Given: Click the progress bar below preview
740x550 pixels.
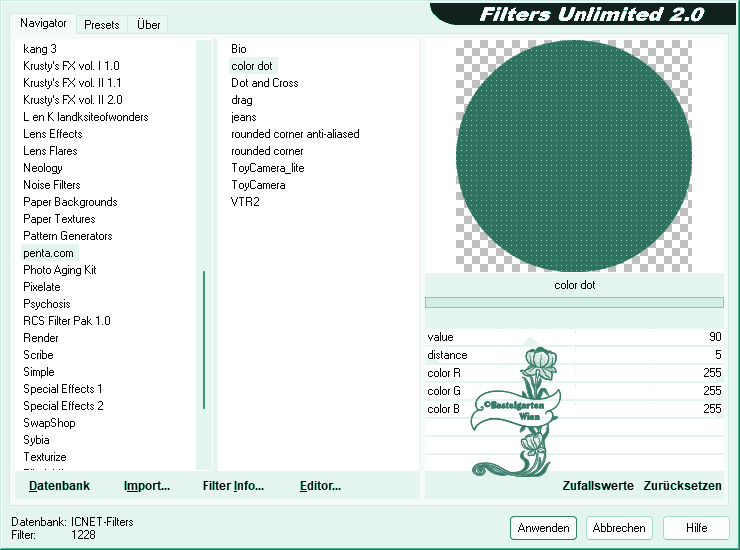Looking at the screenshot, I should point(574,303).
